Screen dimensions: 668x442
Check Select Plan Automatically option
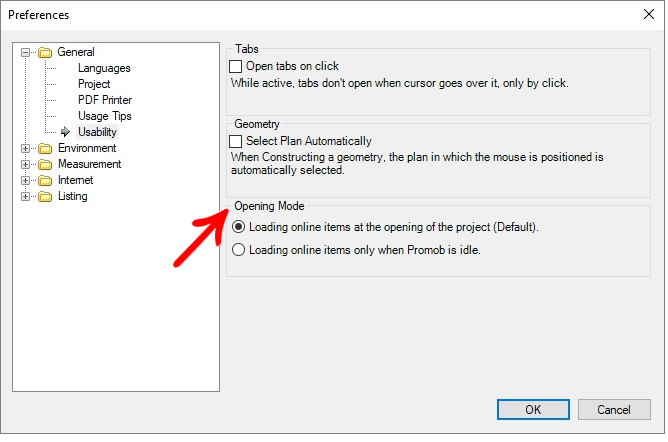236,141
